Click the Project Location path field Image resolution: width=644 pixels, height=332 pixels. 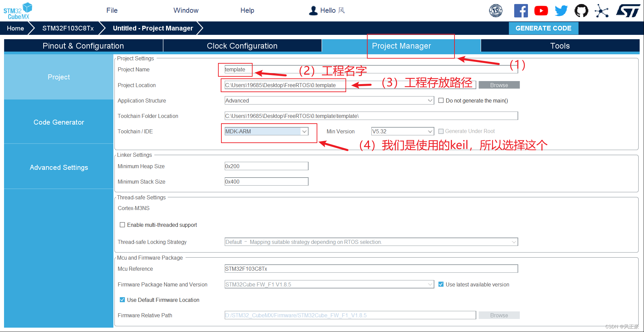[x=350, y=85]
